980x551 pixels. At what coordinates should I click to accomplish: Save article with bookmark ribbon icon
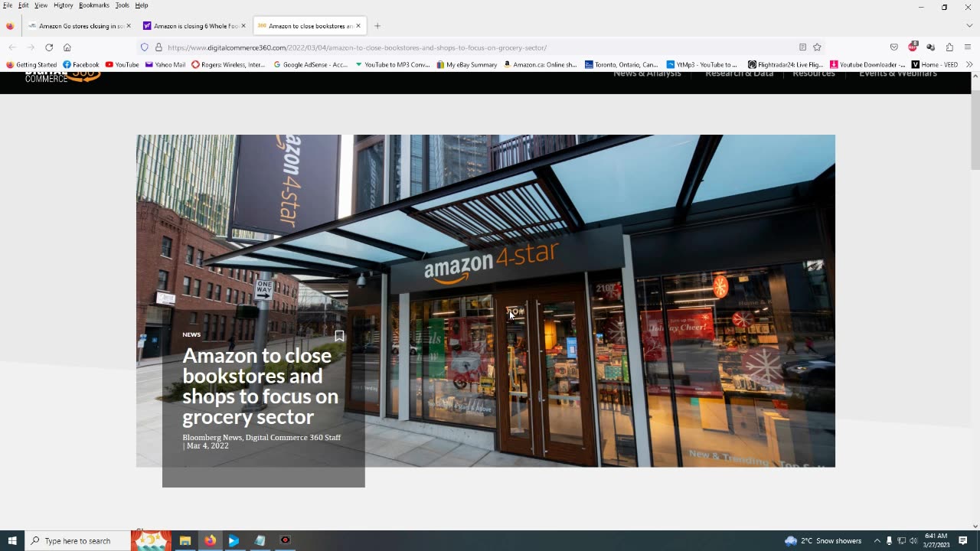(339, 336)
